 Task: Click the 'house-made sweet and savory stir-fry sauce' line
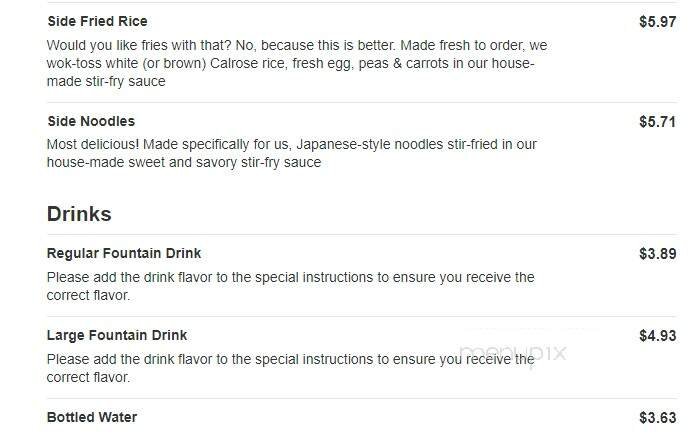(x=184, y=162)
